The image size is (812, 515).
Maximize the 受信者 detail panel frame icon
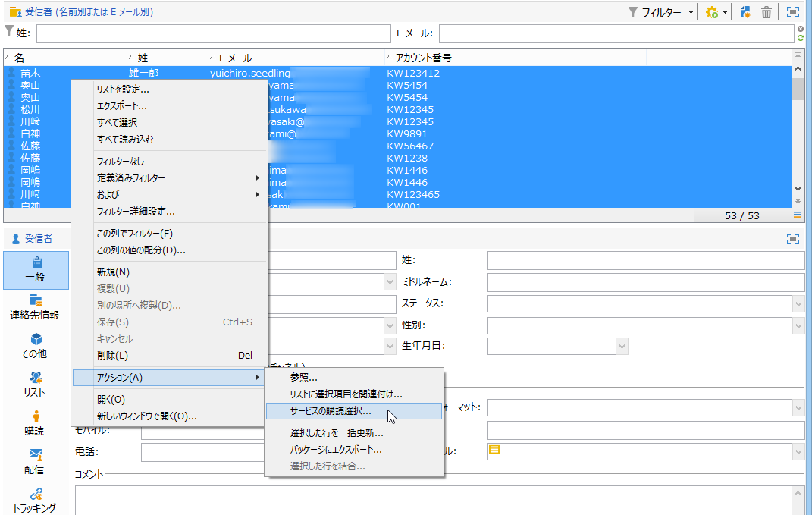793,238
